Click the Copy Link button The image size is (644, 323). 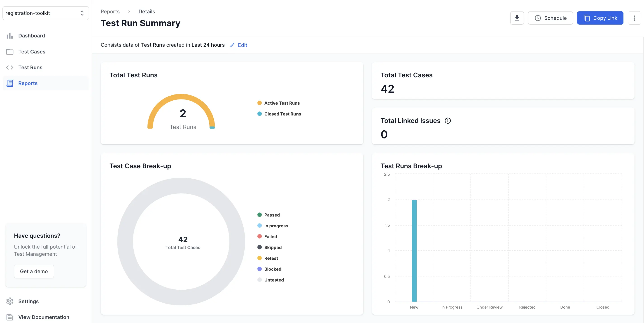(x=600, y=18)
